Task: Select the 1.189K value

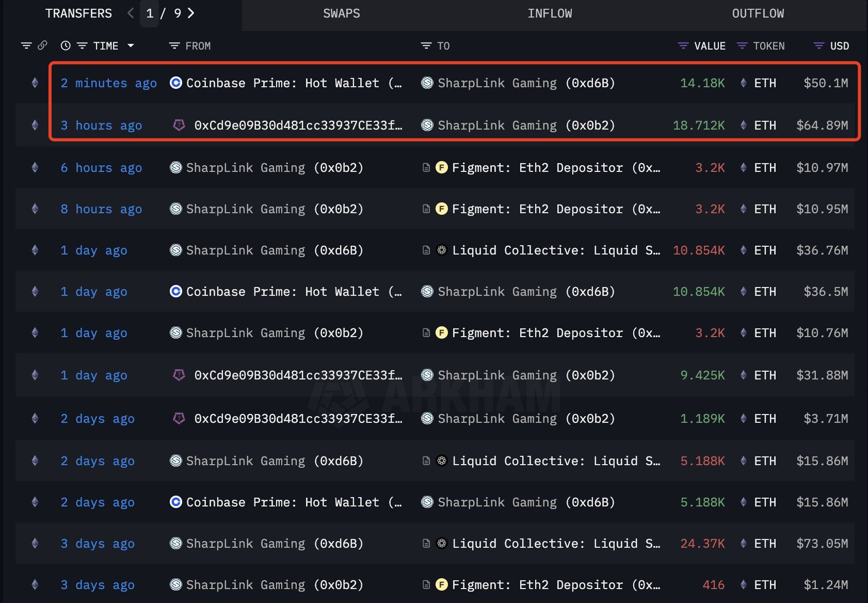Action: [x=702, y=419]
